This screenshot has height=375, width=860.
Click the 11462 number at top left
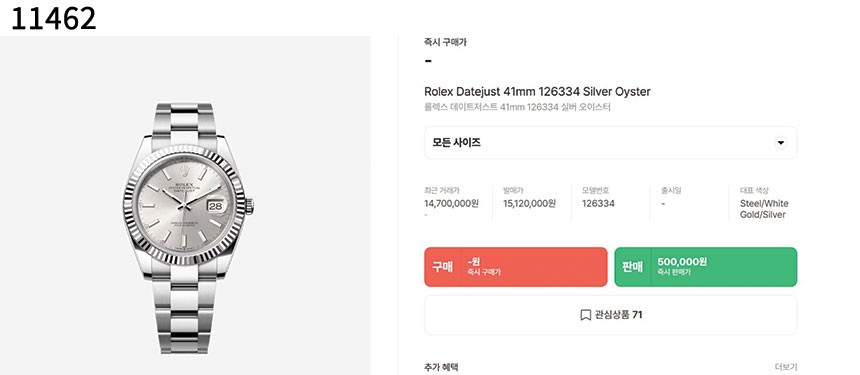point(53,18)
